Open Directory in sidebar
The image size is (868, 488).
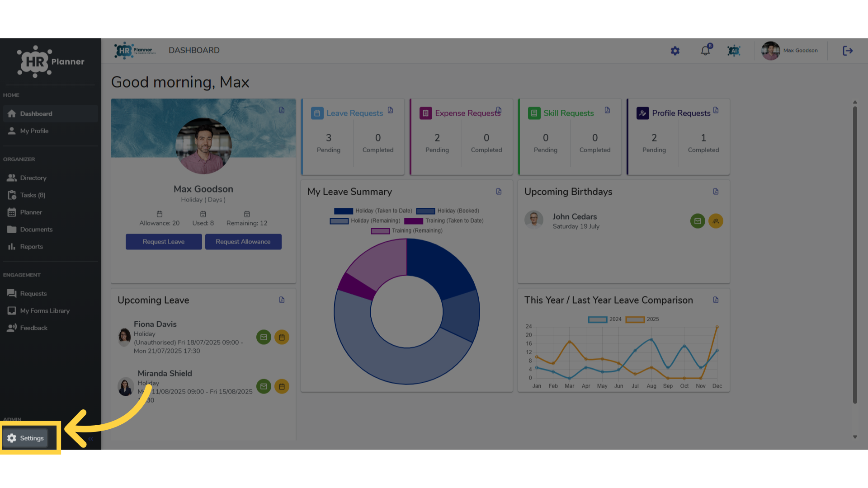(x=50, y=178)
